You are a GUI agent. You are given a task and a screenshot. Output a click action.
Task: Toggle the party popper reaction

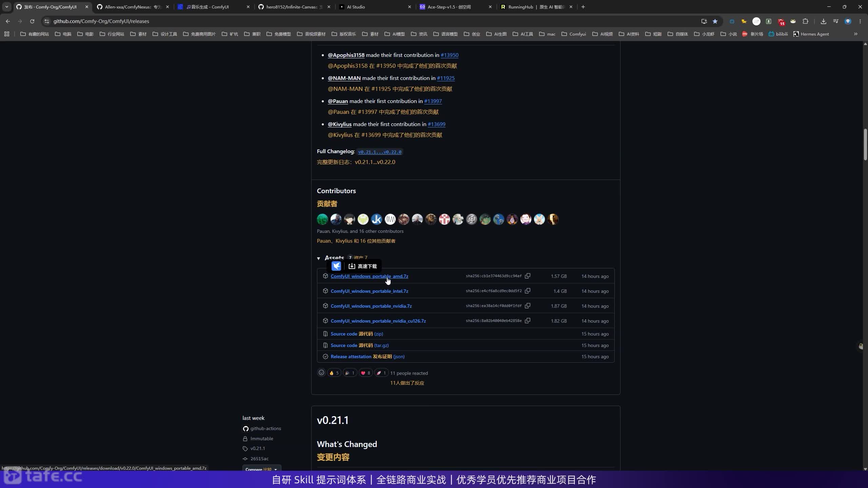350,373
